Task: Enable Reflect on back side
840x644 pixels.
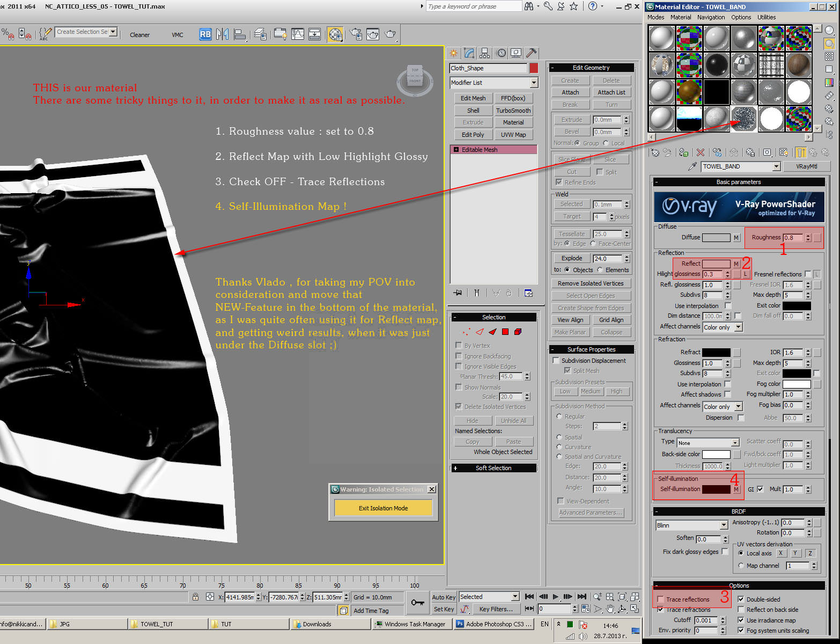Action: point(741,610)
